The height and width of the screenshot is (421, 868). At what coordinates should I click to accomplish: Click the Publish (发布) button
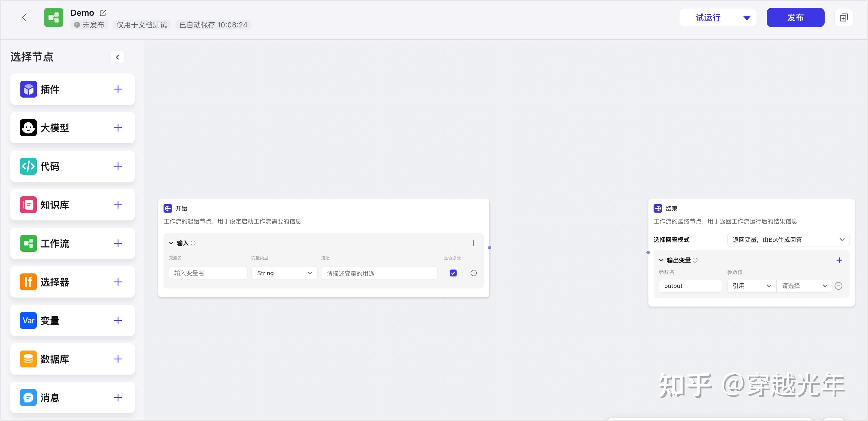[795, 17]
